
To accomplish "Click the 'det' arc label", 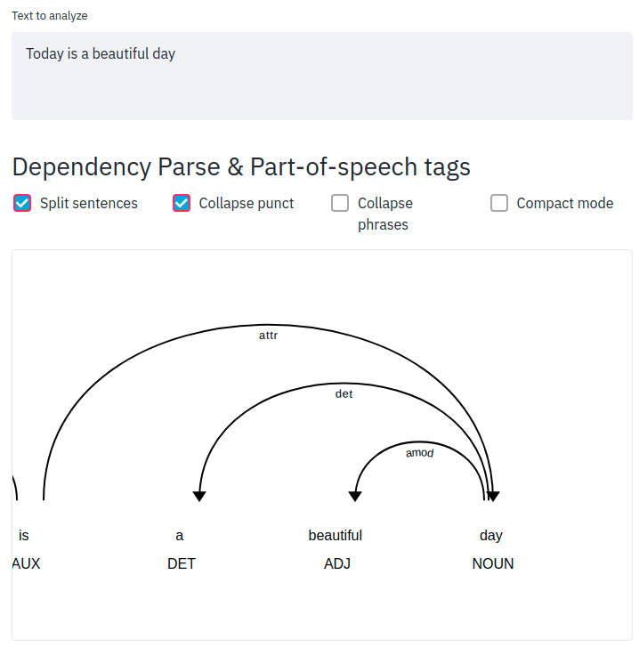I will coord(344,394).
